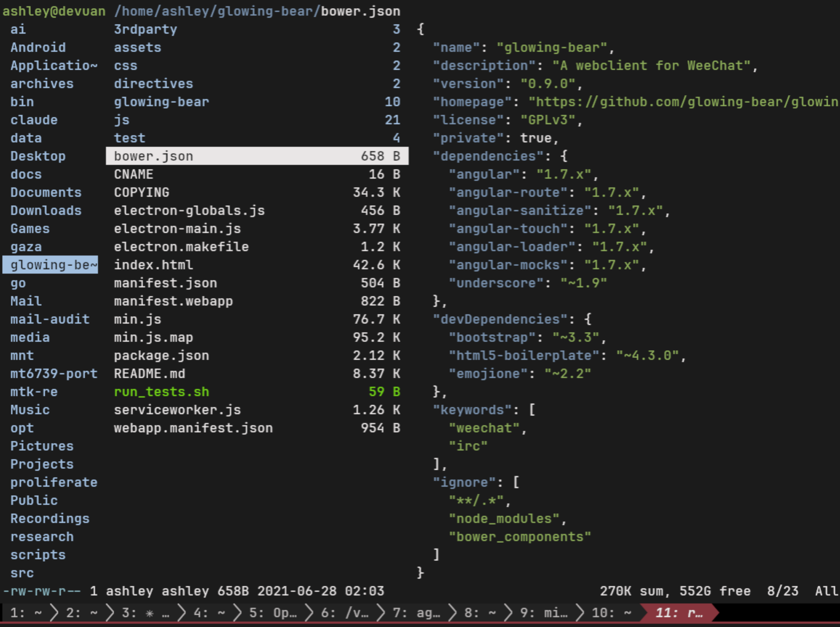The image size is (840, 627).
Task: Go to the scripts directory
Action: click(x=38, y=555)
